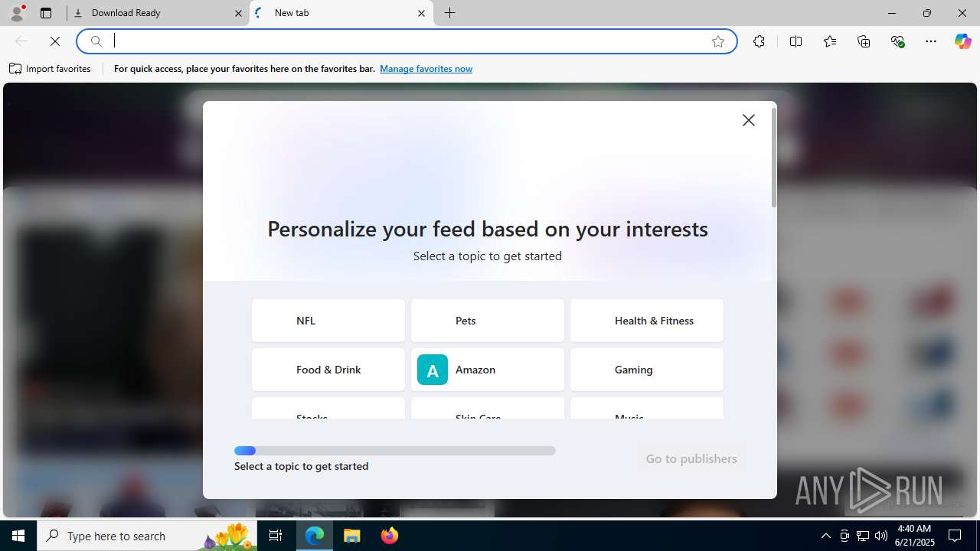Open the profile icon in title bar
This screenshot has width=980, height=551.
pos(17,13)
